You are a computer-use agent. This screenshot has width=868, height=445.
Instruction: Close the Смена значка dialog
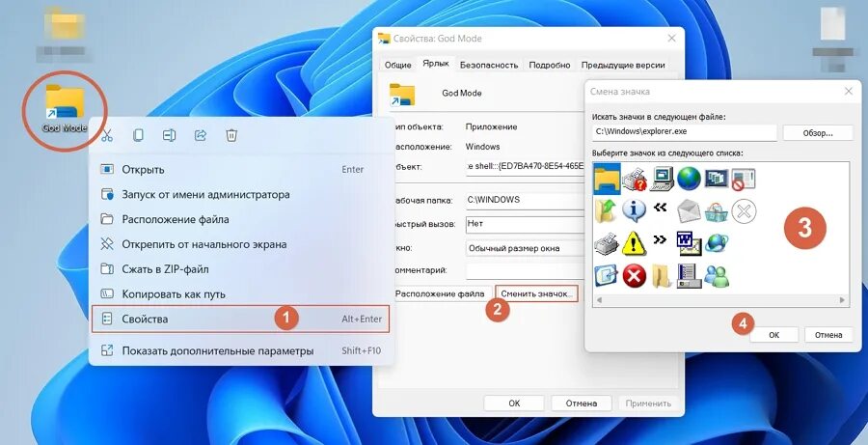pyautogui.click(x=848, y=91)
